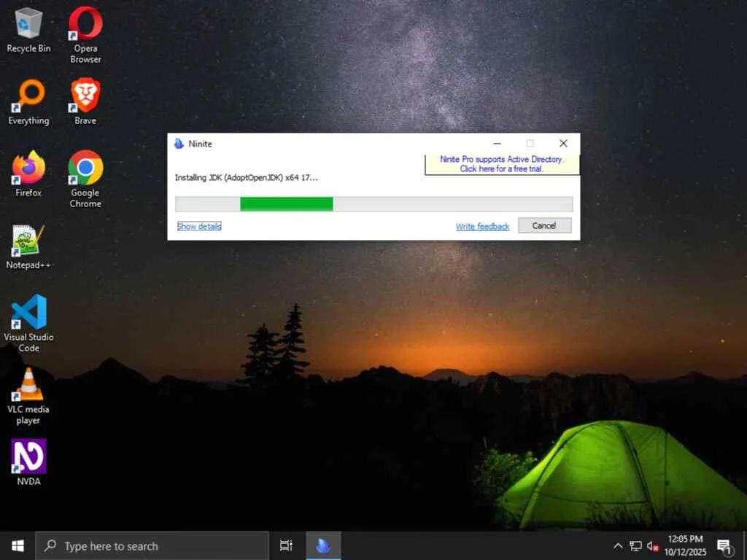Select the Notepad++ desktop shortcut
Image resolution: width=747 pixels, height=560 pixels.
[x=28, y=246]
